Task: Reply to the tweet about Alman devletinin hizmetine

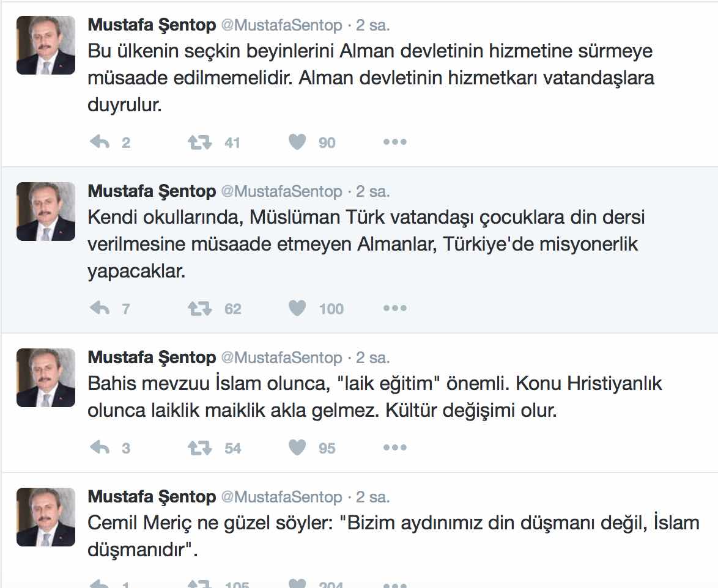Action: pos(100,142)
